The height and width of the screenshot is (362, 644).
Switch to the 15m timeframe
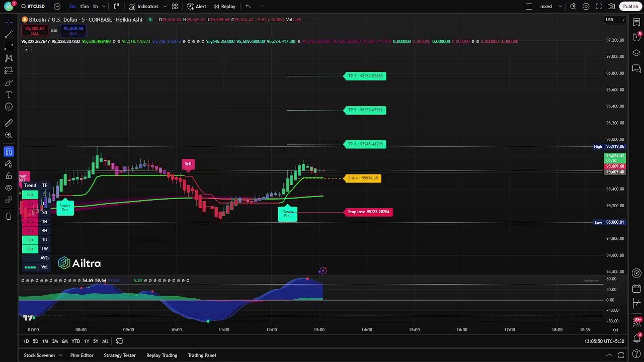(84, 7)
